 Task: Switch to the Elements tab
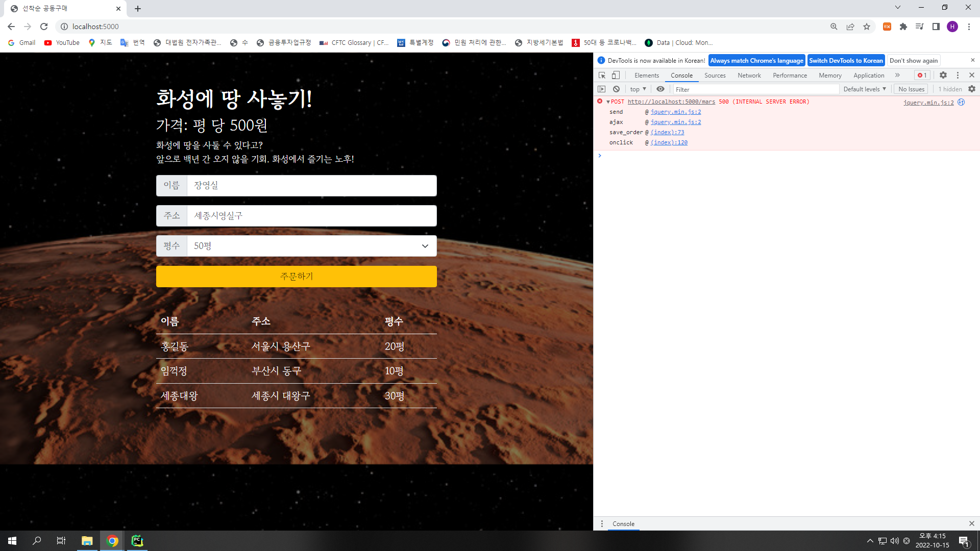(x=647, y=75)
